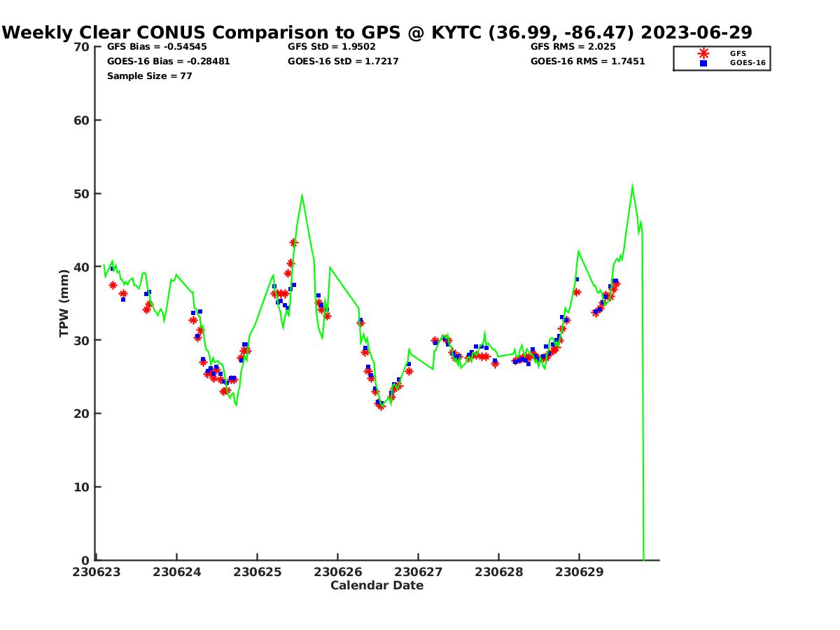Click the red GFS asterisk in legend

(703, 53)
